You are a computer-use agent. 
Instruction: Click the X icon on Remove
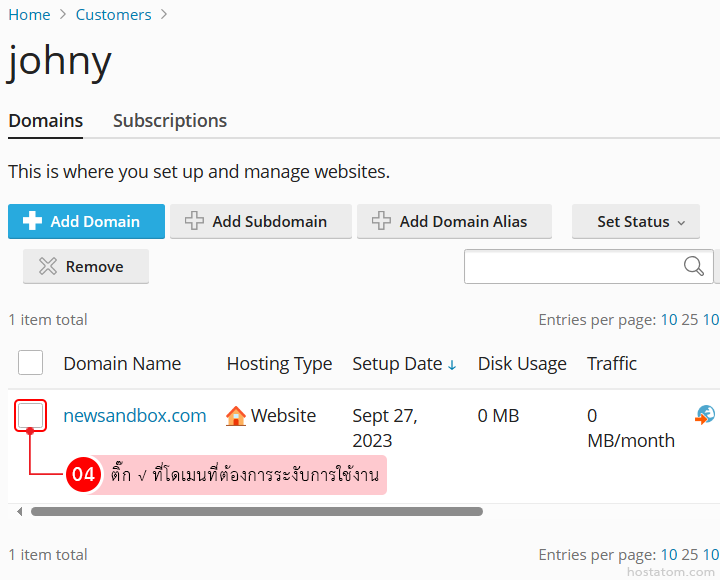[48, 266]
